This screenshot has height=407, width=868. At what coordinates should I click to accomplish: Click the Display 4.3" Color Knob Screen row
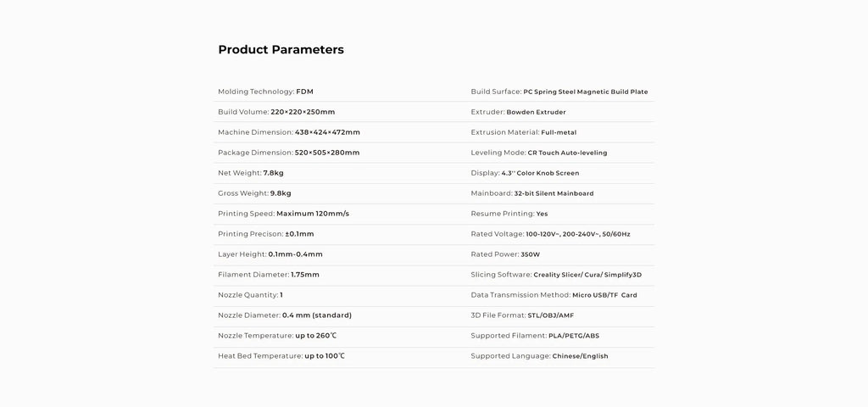(x=525, y=173)
